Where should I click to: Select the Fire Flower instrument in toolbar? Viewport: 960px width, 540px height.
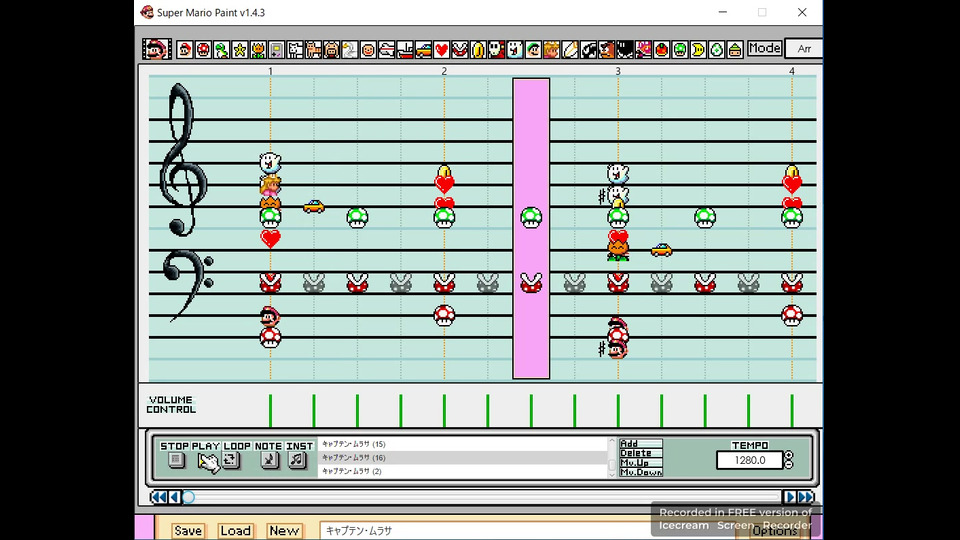[258, 50]
